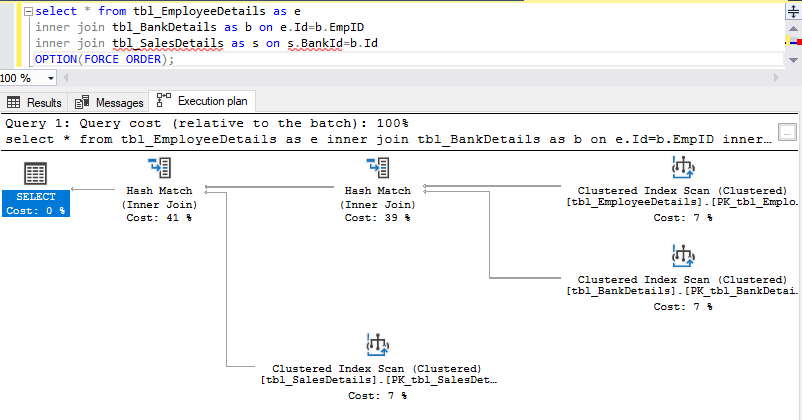Viewport: 802px width, 420px height.
Task: Select the tbl_EmployeeDetails Clustered Index Scan icon
Action: tap(683, 167)
